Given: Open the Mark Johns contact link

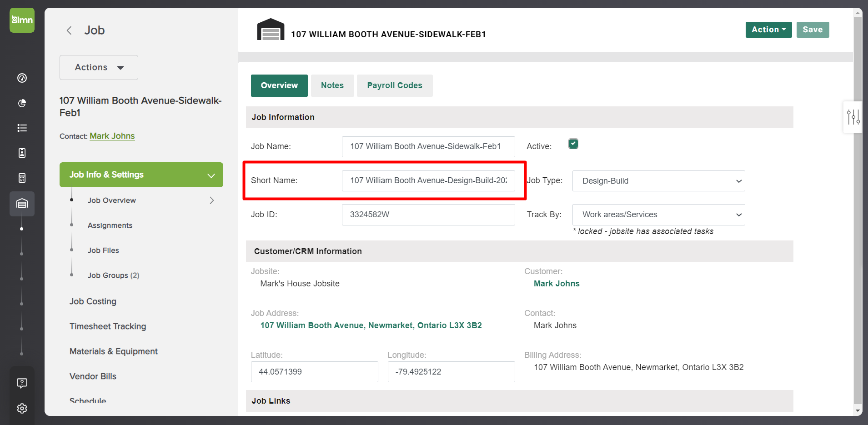Looking at the screenshot, I should (x=112, y=136).
